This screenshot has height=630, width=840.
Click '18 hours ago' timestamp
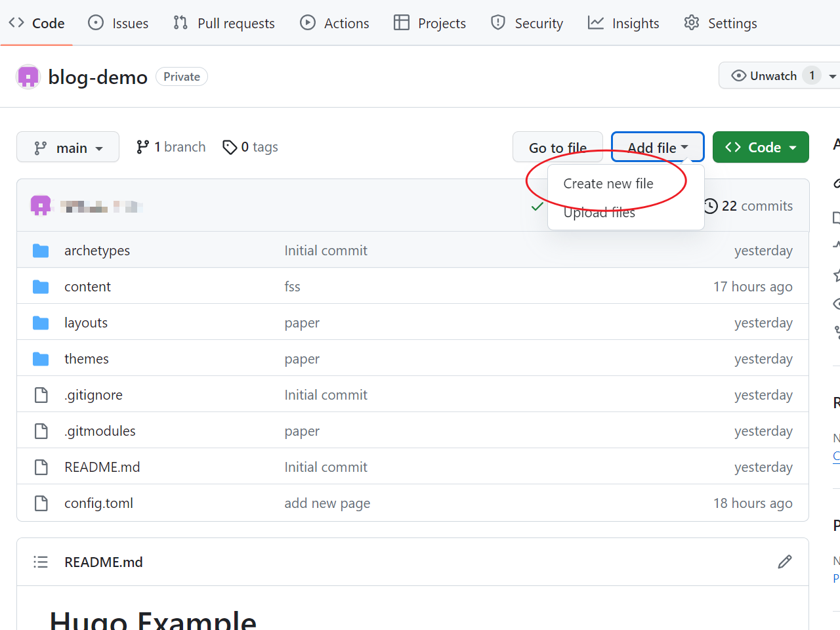pyautogui.click(x=753, y=503)
